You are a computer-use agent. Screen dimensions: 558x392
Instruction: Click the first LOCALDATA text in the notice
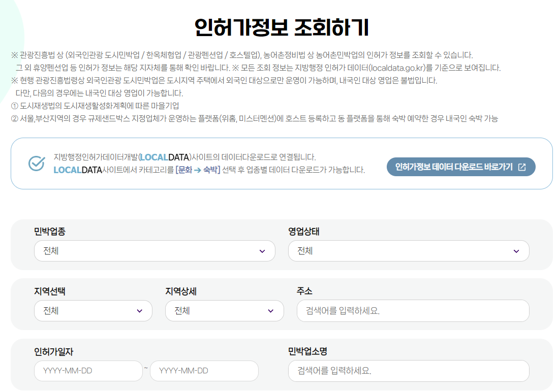pyautogui.click(x=165, y=157)
